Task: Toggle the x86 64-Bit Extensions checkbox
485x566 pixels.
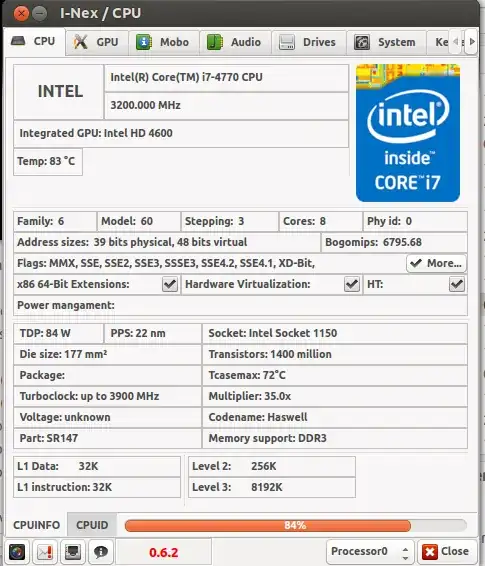Action: click(170, 284)
